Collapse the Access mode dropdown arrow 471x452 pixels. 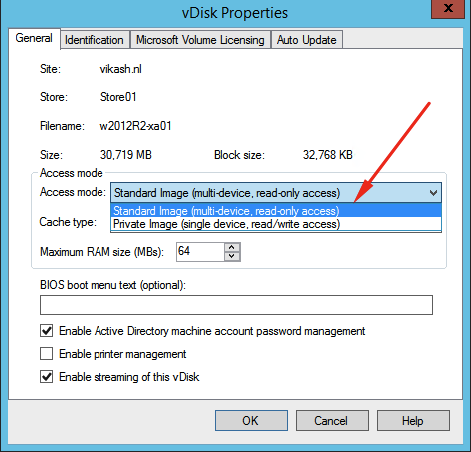433,193
